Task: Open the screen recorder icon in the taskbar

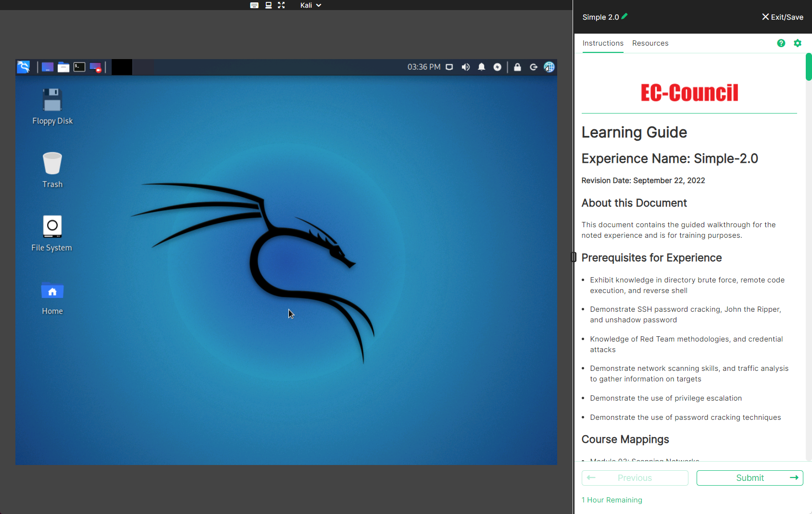Action: pos(95,67)
